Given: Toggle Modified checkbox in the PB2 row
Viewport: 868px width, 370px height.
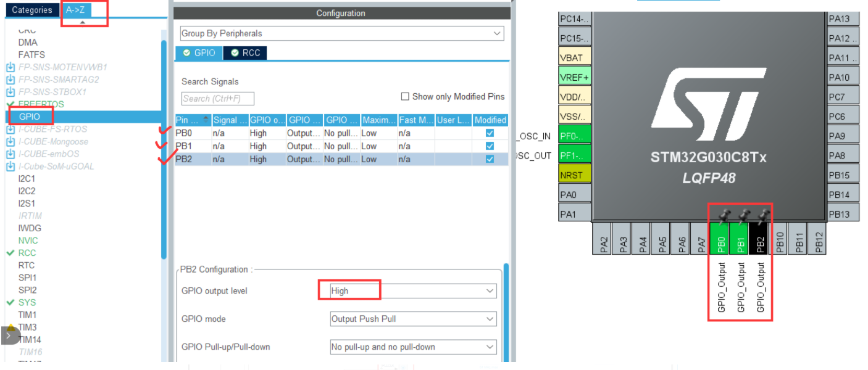Looking at the screenshot, I should (490, 159).
